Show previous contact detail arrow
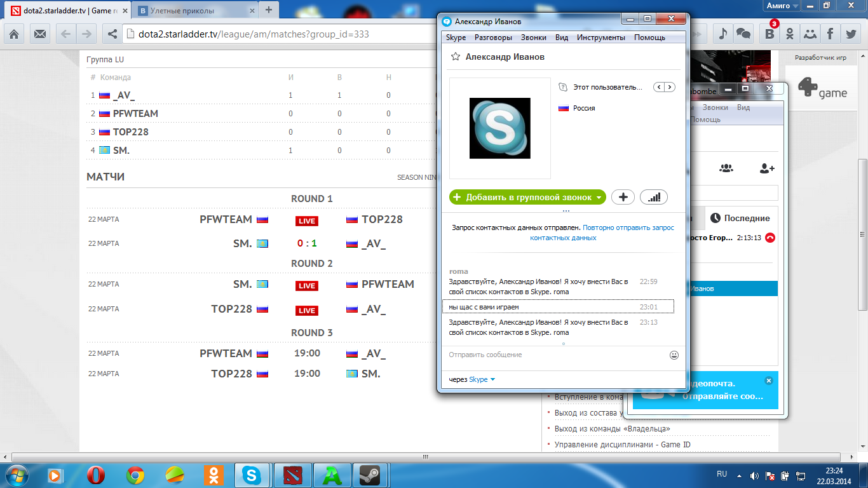 click(659, 87)
